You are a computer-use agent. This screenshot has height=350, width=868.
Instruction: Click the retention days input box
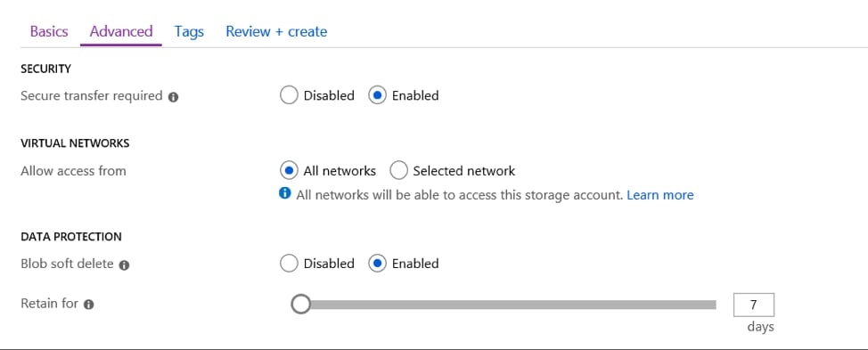(x=753, y=305)
